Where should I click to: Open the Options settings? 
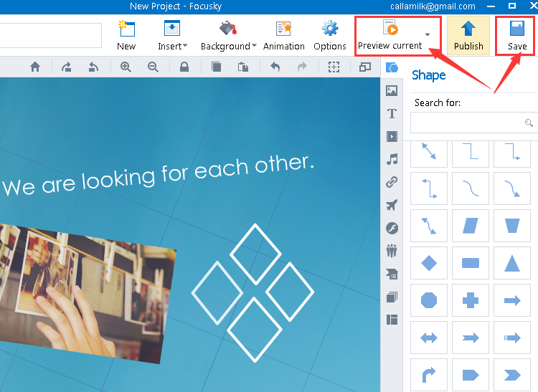point(330,36)
